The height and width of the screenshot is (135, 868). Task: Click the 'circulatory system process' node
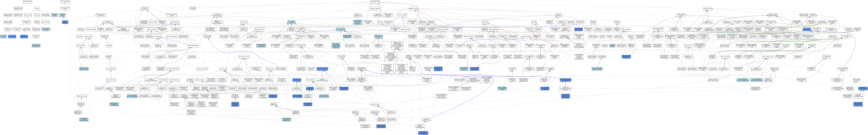coord(81,29)
